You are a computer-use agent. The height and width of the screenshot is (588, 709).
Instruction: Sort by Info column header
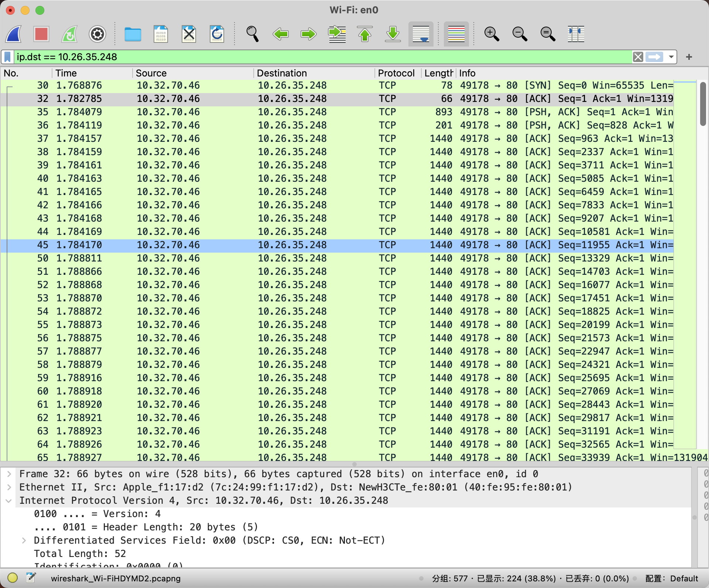click(x=565, y=73)
